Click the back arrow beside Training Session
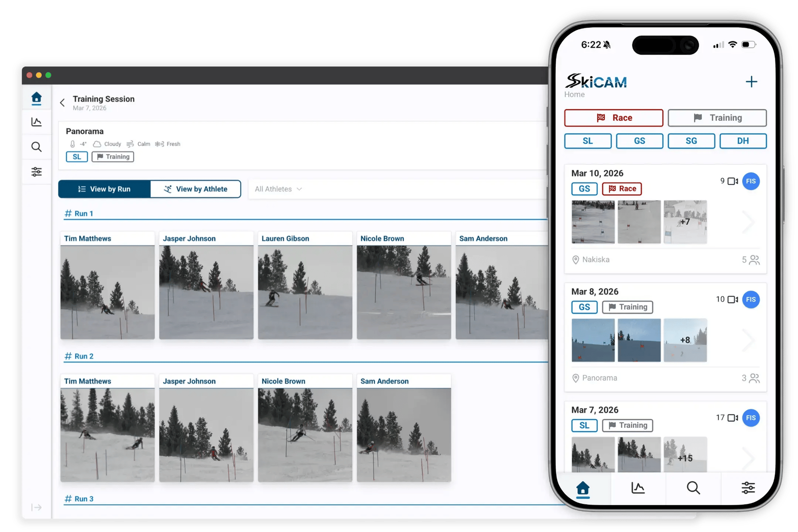The height and width of the screenshot is (532, 798). click(62, 103)
